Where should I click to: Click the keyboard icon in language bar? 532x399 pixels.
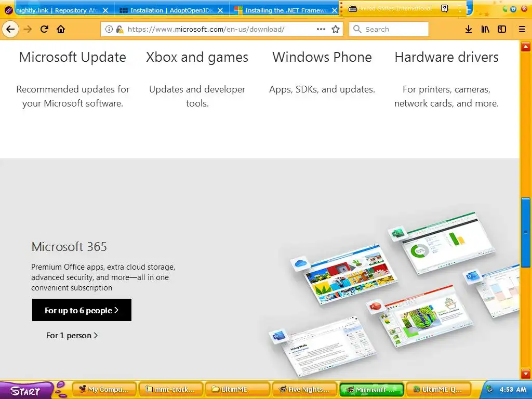coord(353,8)
